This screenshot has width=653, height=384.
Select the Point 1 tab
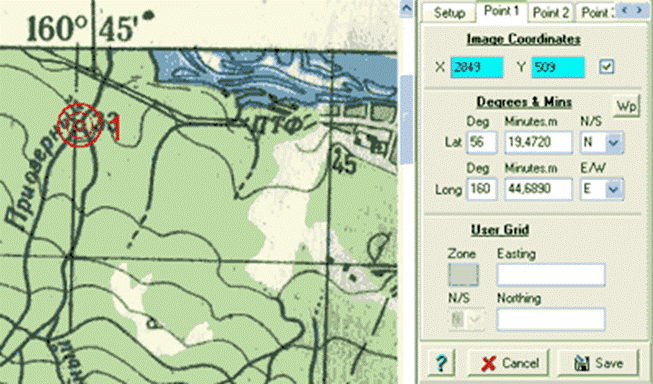click(x=501, y=11)
